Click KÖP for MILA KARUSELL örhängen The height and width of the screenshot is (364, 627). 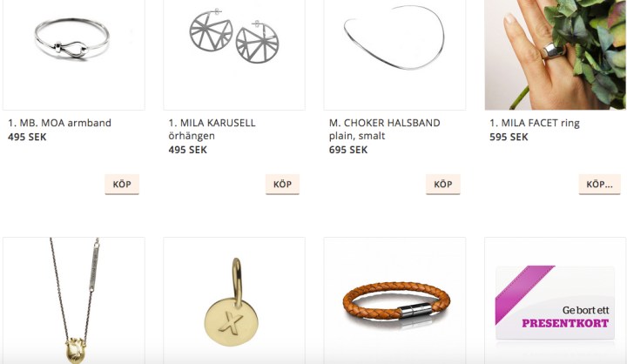[x=282, y=185]
